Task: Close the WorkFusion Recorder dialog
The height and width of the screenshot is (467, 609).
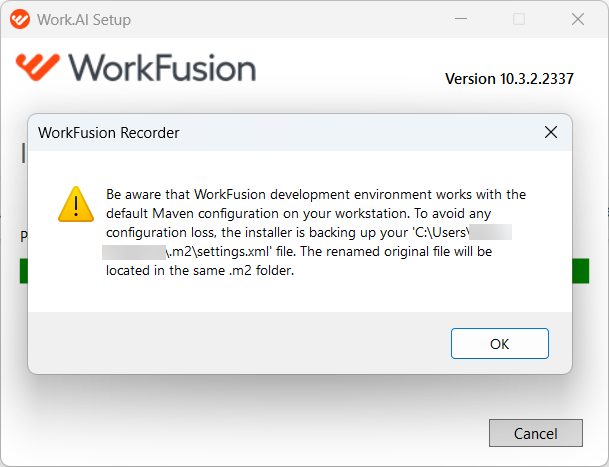Action: (551, 132)
